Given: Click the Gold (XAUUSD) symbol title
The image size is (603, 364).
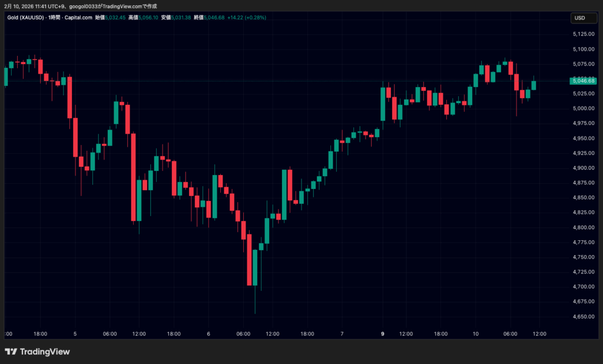Looking at the screenshot, I should [x=25, y=18].
